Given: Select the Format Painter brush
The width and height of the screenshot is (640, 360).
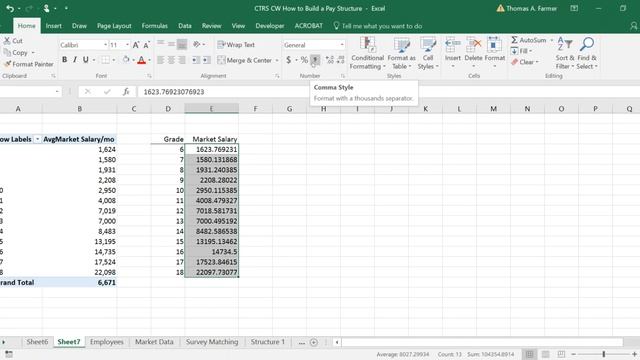Looking at the screenshot, I should [29, 64].
